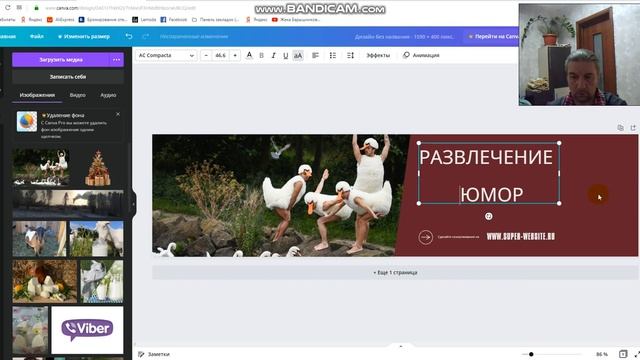Viewport: 640px width, 360px height.
Task: Switch to the Изображения tab
Action: tap(37, 95)
